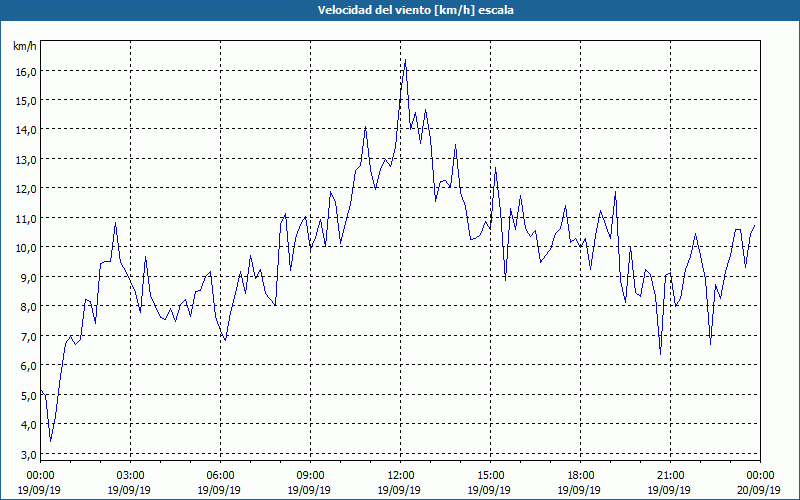Click the '7,0' y-axis value
Screen dimensions: 800x500
tap(29, 336)
